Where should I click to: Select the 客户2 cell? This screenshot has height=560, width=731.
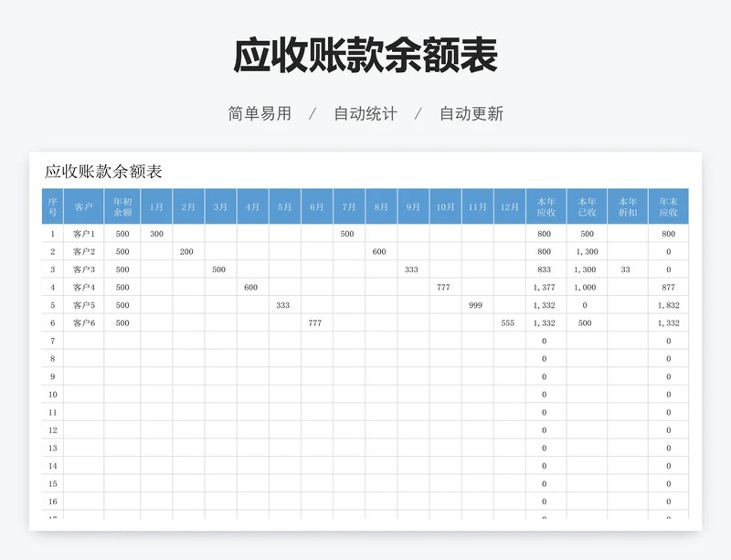[x=84, y=252]
